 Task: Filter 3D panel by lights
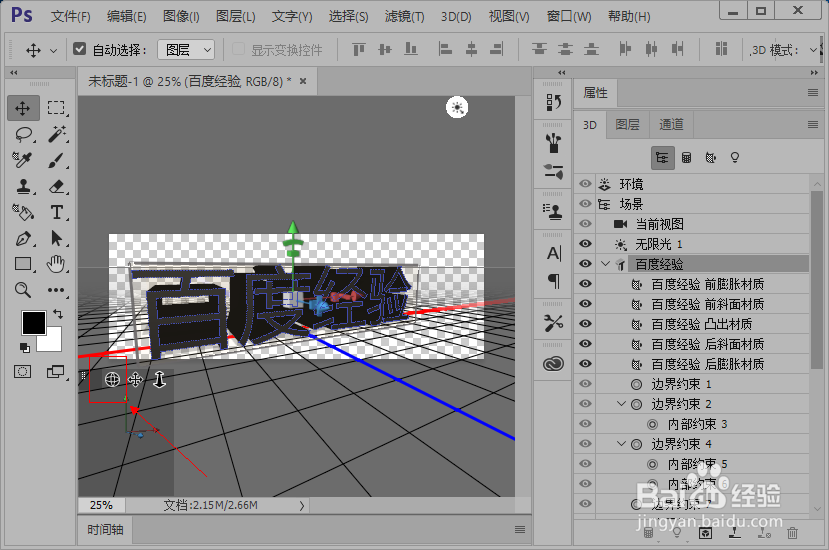(x=734, y=158)
